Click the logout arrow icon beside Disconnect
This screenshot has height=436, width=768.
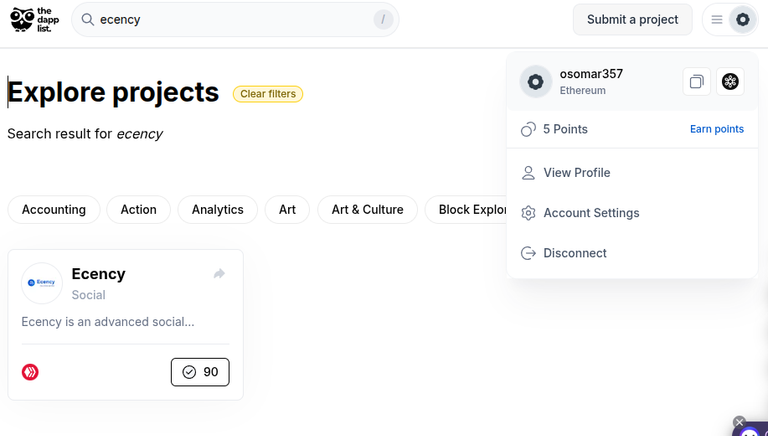pos(528,253)
